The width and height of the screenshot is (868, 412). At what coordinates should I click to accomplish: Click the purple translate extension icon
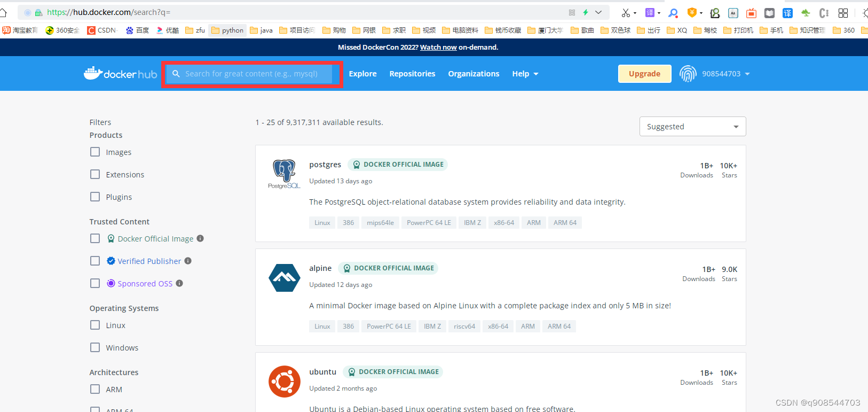pyautogui.click(x=650, y=13)
